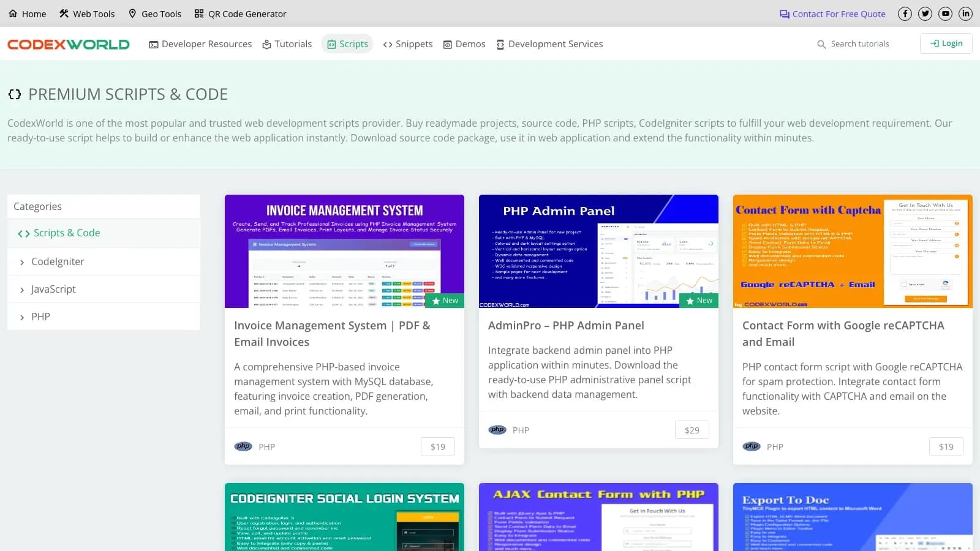Open the YouTube social icon
Screen dimensions: 980x551
coord(946,13)
